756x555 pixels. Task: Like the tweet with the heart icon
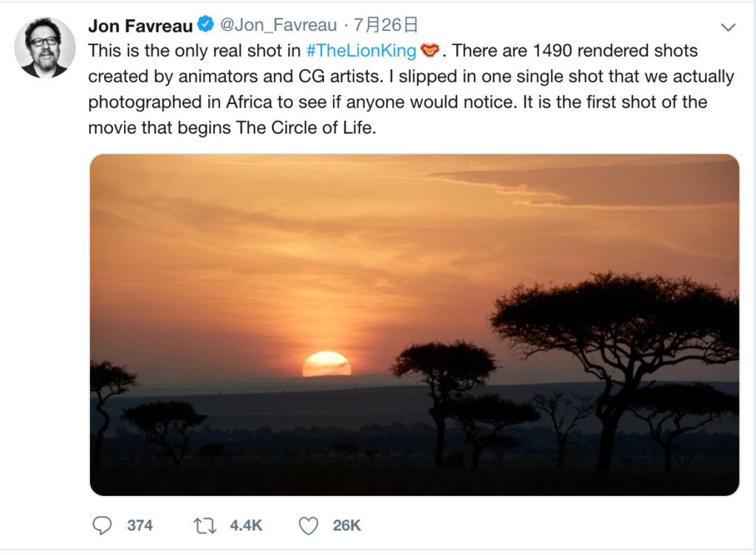coord(308,525)
